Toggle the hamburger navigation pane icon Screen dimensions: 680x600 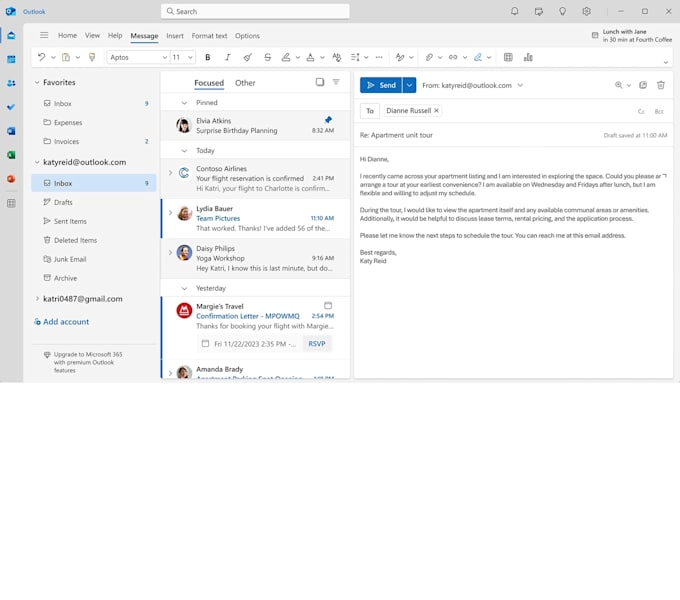coord(44,35)
